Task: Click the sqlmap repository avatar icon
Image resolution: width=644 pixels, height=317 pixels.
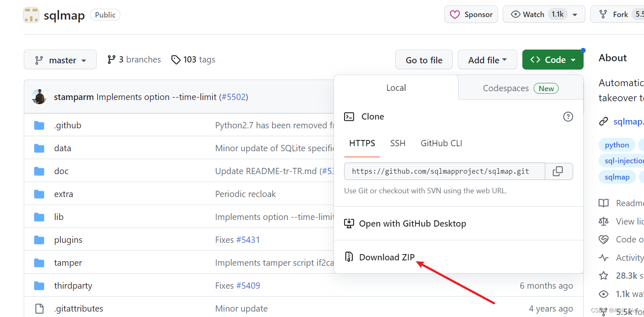Action: click(x=31, y=15)
